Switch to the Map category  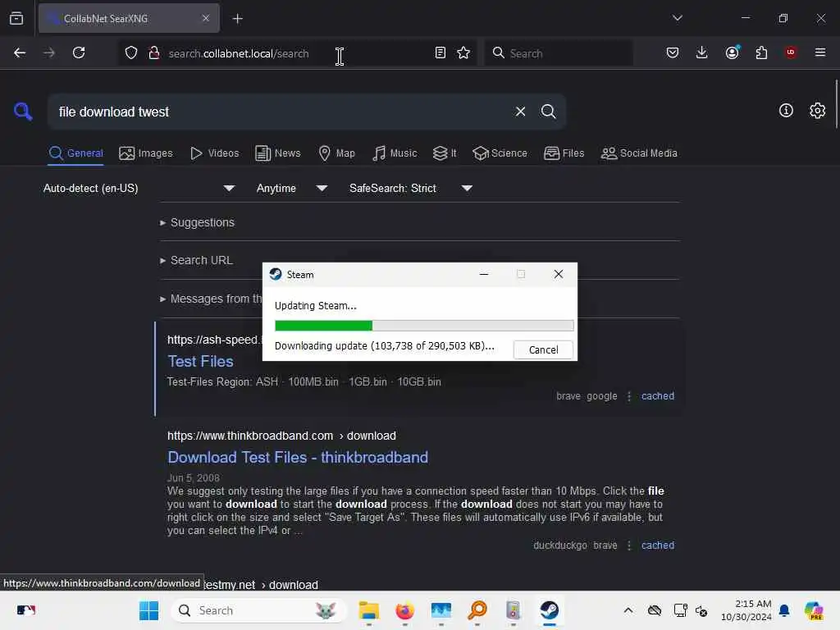[x=336, y=153]
